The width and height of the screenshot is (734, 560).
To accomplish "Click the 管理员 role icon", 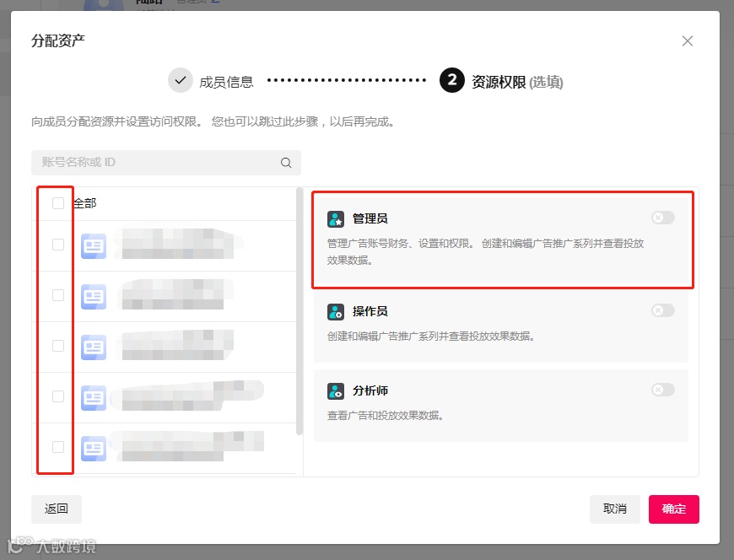I will [x=336, y=219].
